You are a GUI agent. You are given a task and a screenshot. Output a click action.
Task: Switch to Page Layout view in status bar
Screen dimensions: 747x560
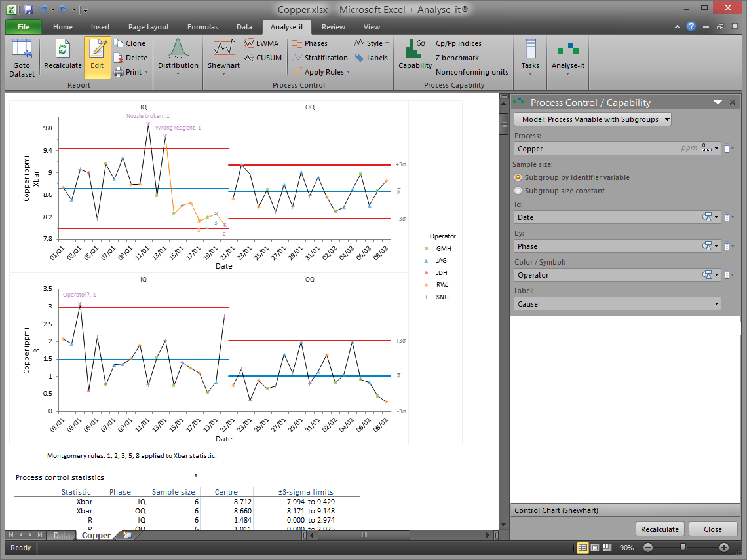pyautogui.click(x=595, y=548)
